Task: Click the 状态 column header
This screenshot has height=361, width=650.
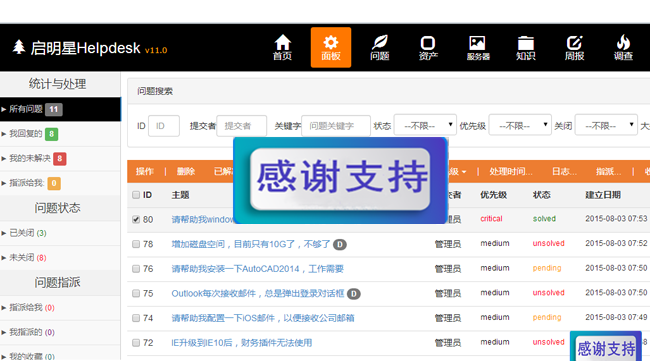Action: (541, 195)
